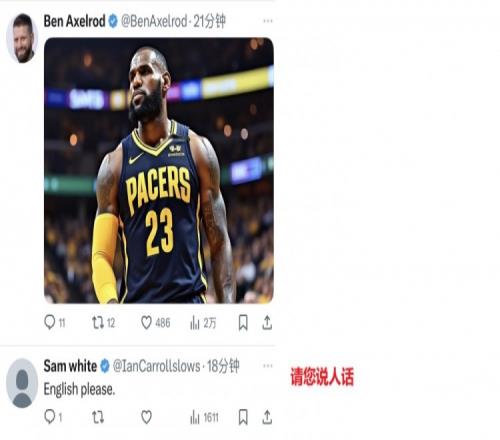Open more options on Sam white's reply
Screen dimensions: 500x440
point(268,366)
